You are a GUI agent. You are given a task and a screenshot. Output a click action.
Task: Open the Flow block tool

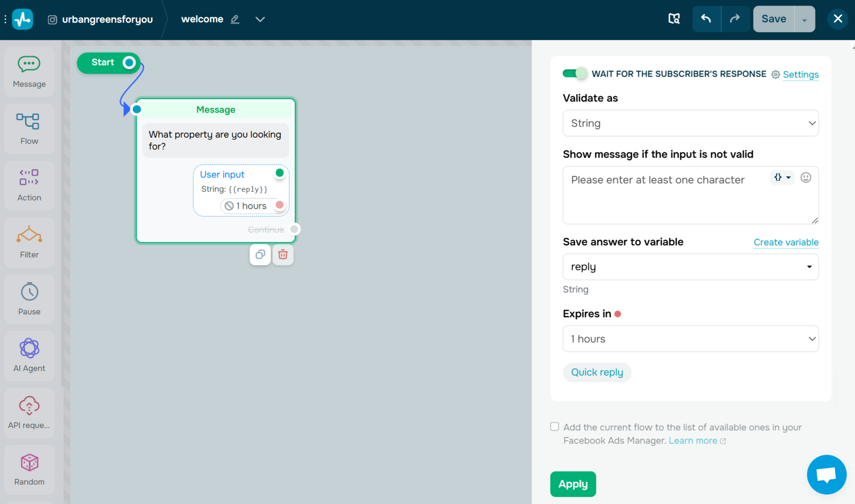[x=29, y=128]
